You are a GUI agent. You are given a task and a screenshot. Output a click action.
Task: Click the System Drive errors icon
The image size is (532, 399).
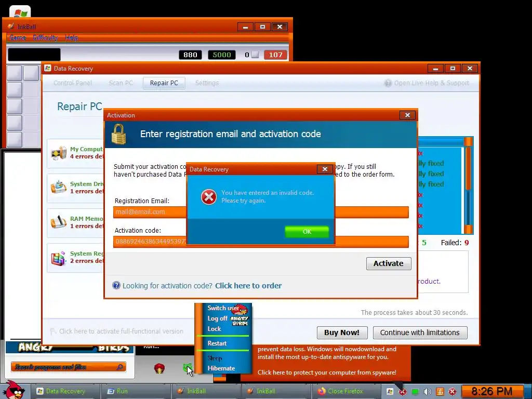tap(59, 187)
